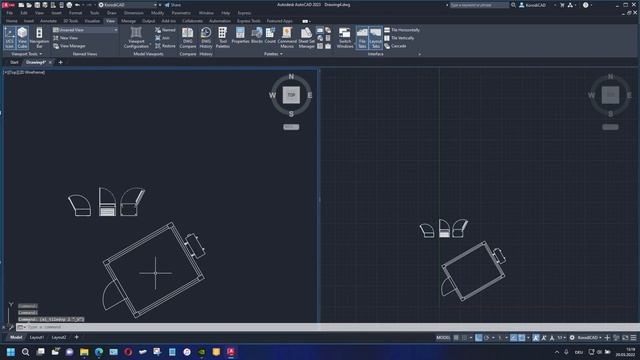Expand the Viewport Tools panel
This screenshot has height=360, width=640.
tap(27, 54)
